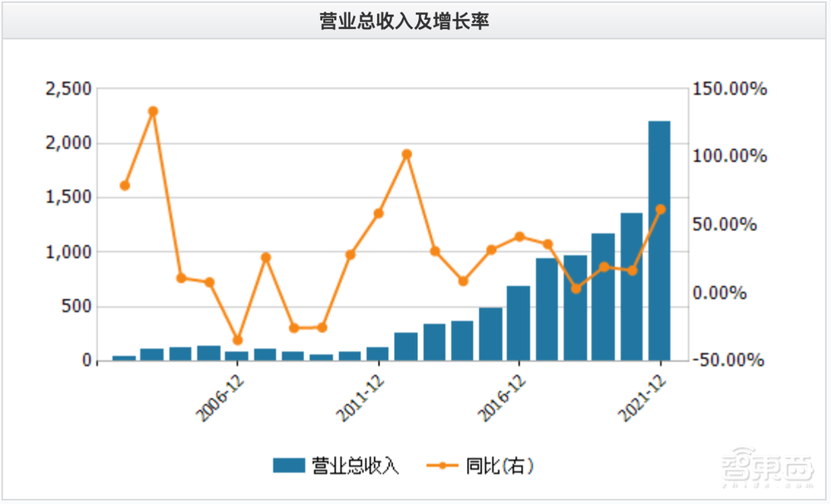Click the first small blue bar on the left
This screenshot has height=504, width=831.
point(124,358)
